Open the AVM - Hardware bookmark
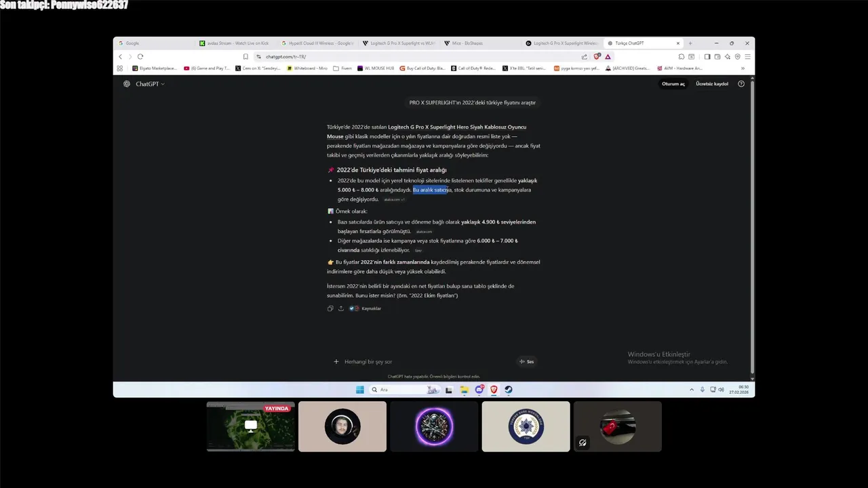Viewport: 868px width, 488px height. (679, 68)
